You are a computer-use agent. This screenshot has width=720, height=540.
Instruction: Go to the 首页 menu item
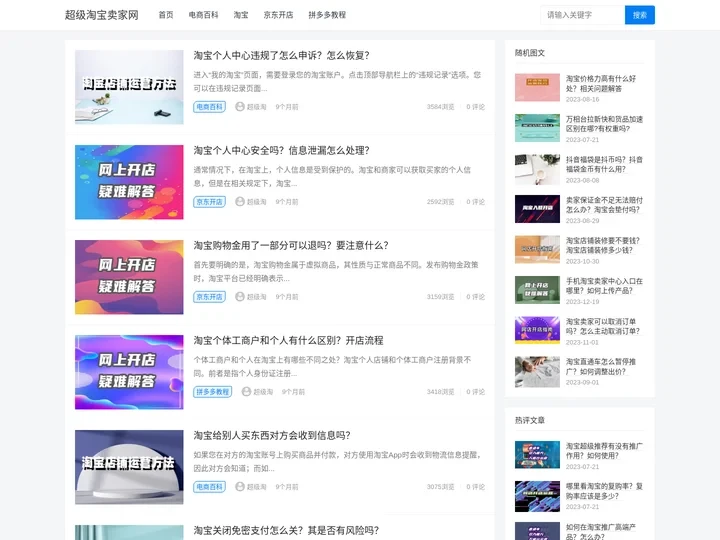(x=166, y=15)
